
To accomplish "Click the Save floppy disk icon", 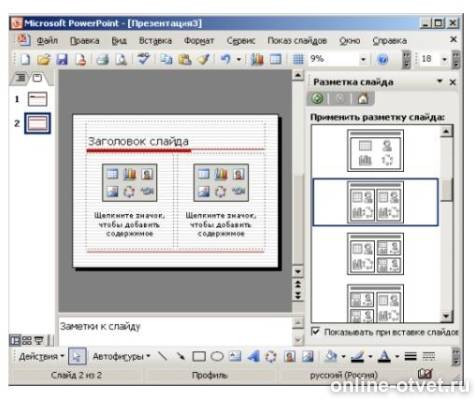I will [x=62, y=59].
